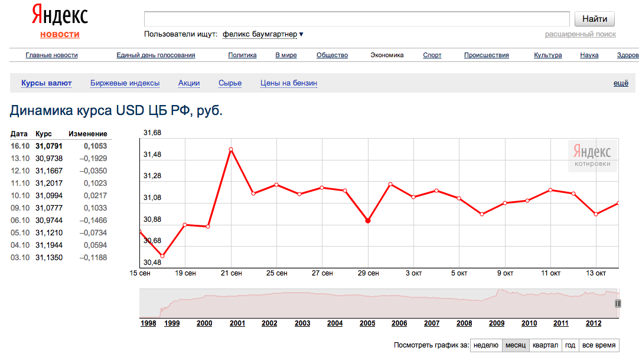
Task: Select все время chart period
Action: pyautogui.click(x=599, y=345)
